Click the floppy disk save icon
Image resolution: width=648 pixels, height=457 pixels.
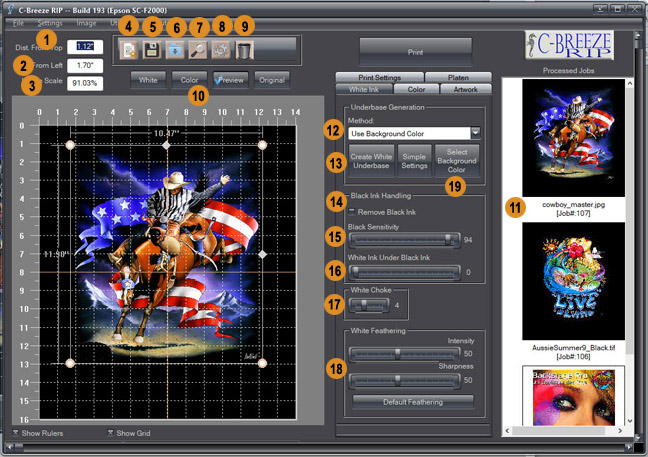click(x=152, y=50)
